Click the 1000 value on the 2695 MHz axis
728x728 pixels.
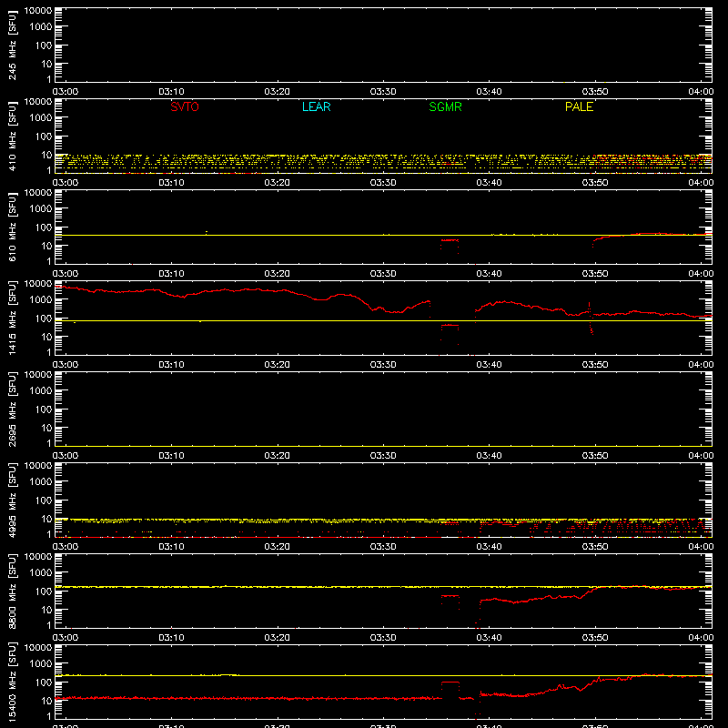[41, 391]
